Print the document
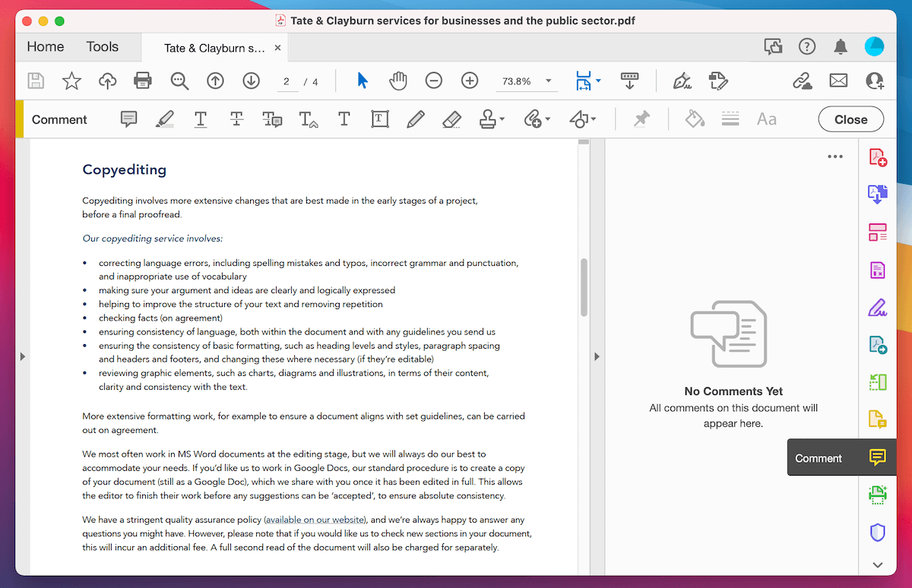The height and width of the screenshot is (588, 912). 143,80
